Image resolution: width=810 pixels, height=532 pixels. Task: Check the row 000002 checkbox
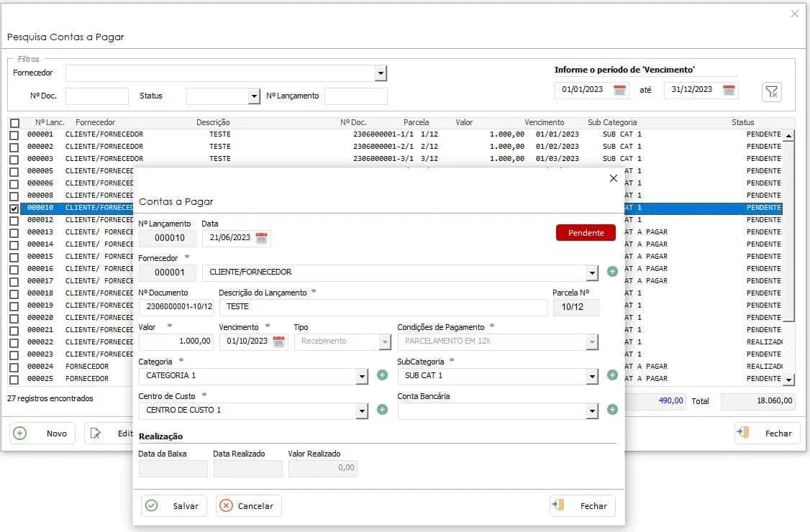click(x=14, y=147)
